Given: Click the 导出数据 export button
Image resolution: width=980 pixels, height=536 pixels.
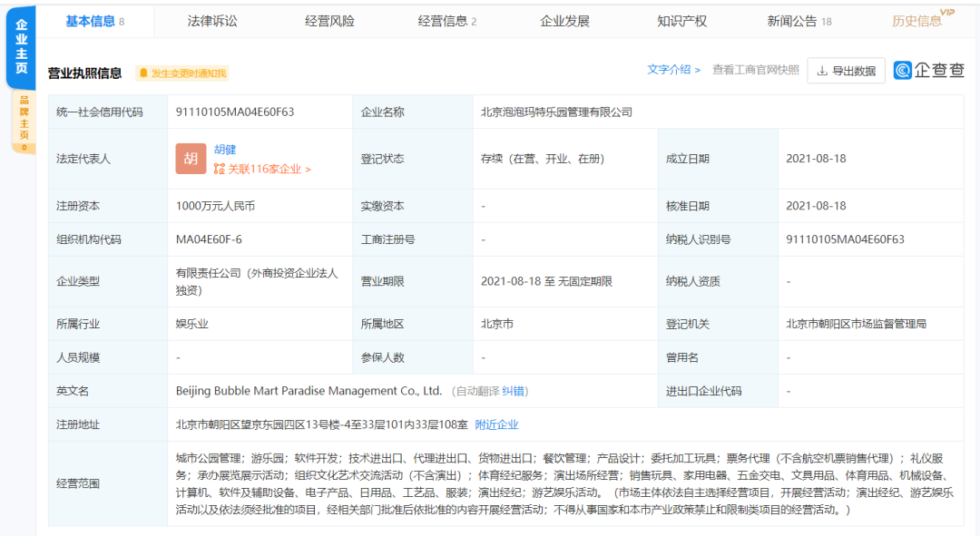Looking at the screenshot, I should (x=847, y=71).
